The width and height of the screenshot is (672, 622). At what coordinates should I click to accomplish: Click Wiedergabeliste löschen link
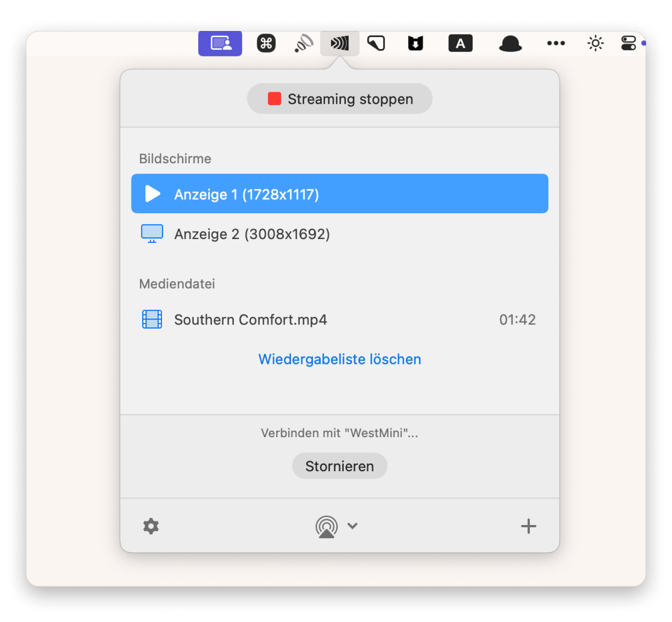[x=339, y=359]
